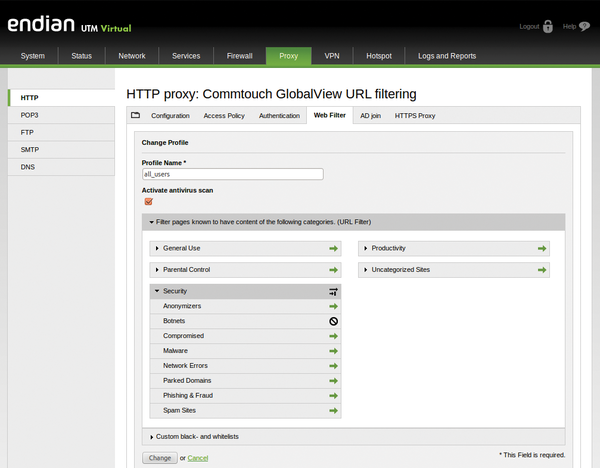
Task: Click the Help link text
Action: click(569, 26)
